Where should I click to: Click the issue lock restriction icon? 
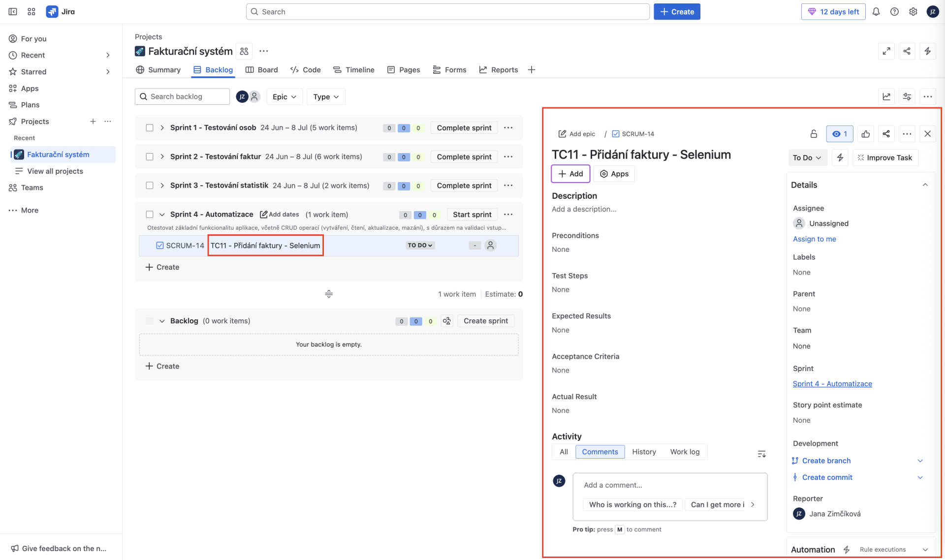(814, 134)
